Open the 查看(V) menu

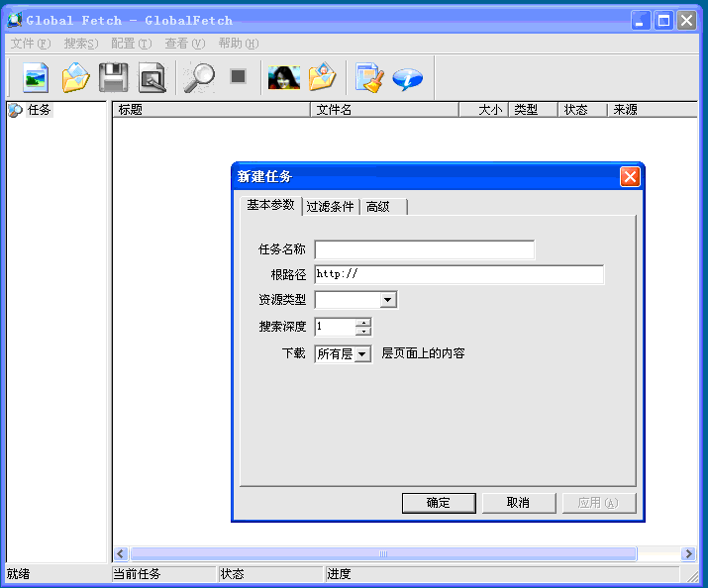coord(185,44)
